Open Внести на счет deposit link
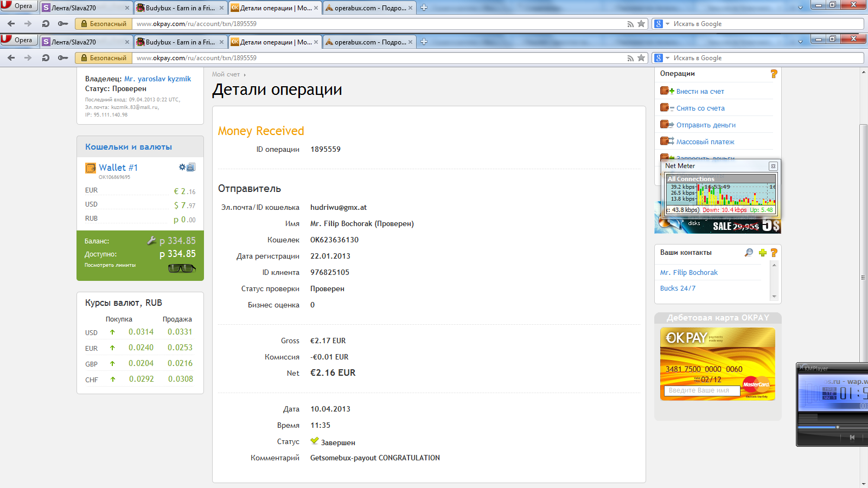The height and width of the screenshot is (488, 868). [700, 92]
